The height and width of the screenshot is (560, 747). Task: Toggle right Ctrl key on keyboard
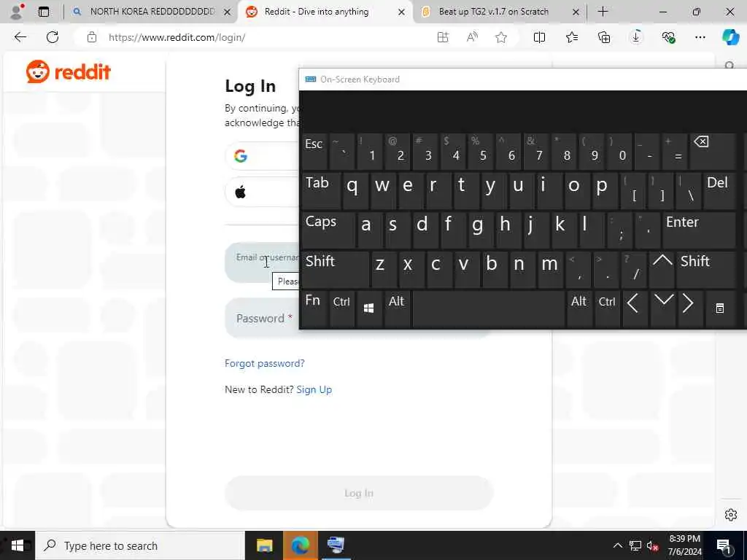(607, 308)
